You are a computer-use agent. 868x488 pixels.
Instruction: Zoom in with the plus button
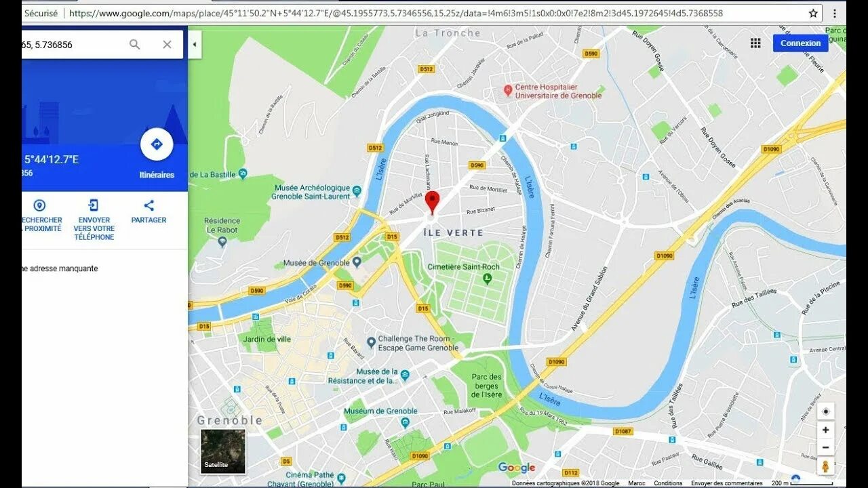point(825,430)
